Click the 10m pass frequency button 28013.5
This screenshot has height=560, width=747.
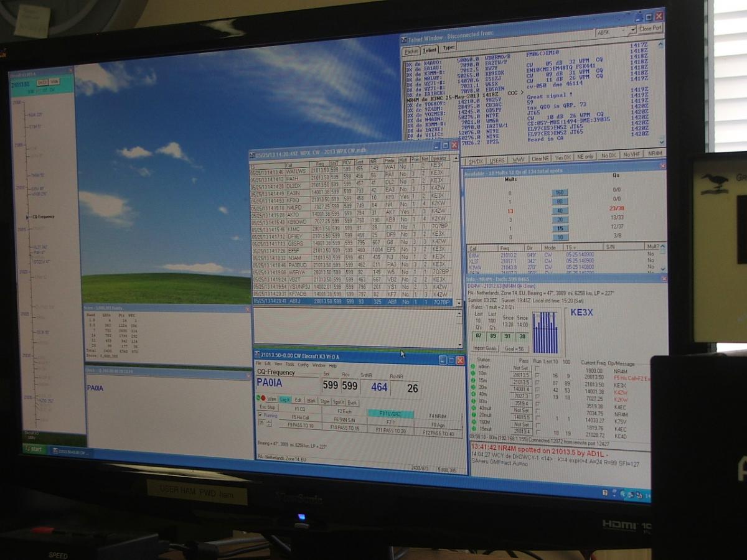520,376
